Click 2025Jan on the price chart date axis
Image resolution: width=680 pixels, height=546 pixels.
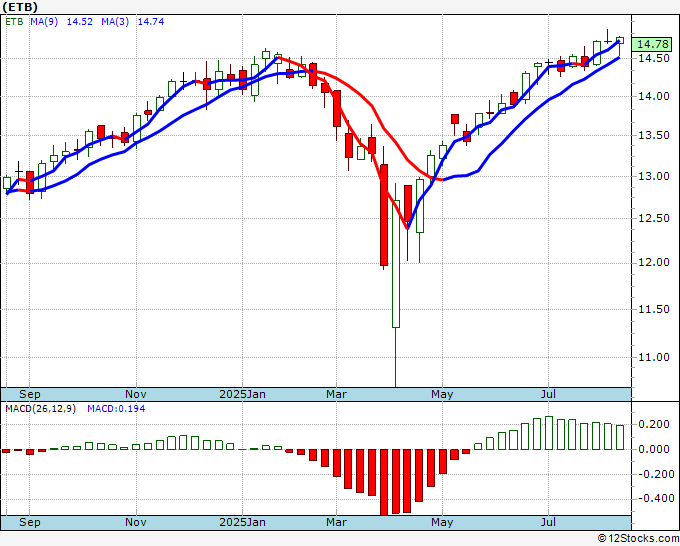242,394
